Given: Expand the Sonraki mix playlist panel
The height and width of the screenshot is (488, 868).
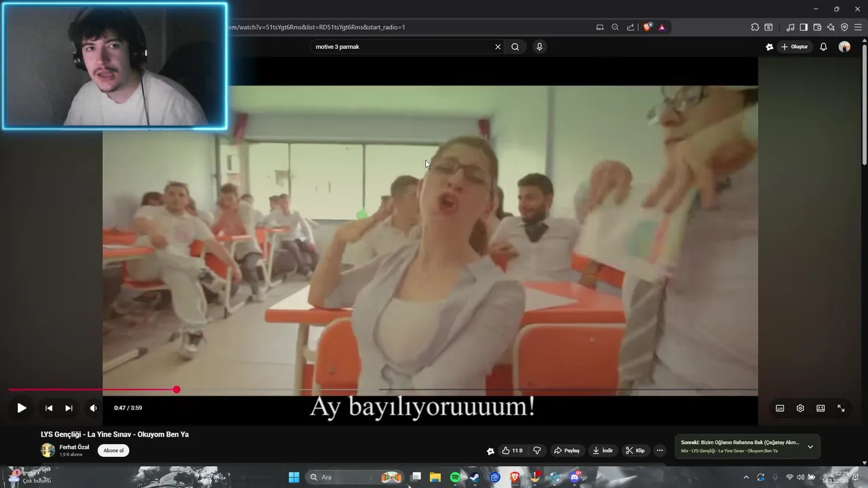Looking at the screenshot, I should click(810, 447).
